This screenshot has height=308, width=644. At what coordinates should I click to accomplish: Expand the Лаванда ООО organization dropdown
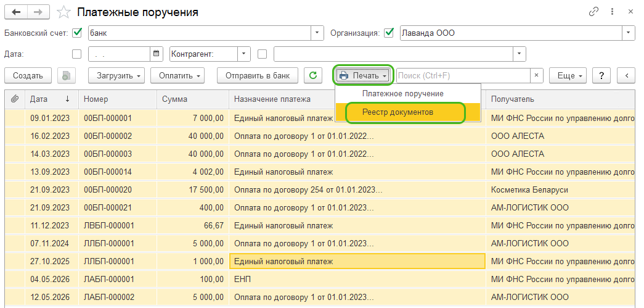tap(629, 33)
